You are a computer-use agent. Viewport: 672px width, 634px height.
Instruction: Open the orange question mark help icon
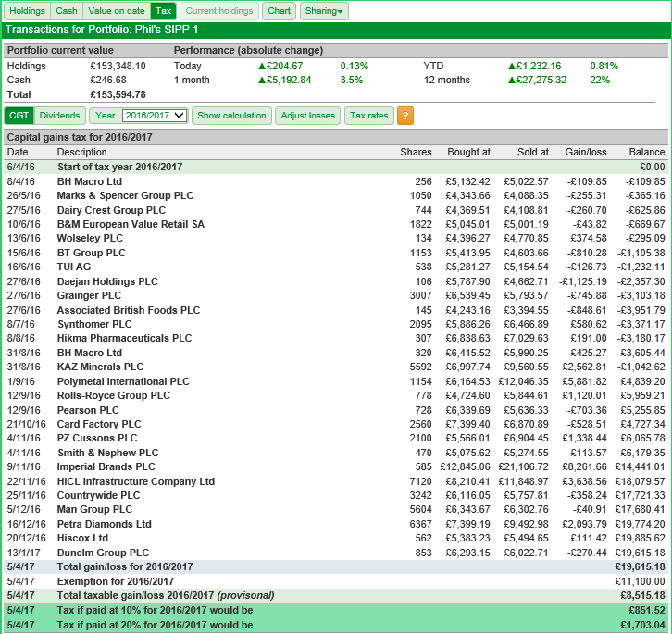click(405, 116)
